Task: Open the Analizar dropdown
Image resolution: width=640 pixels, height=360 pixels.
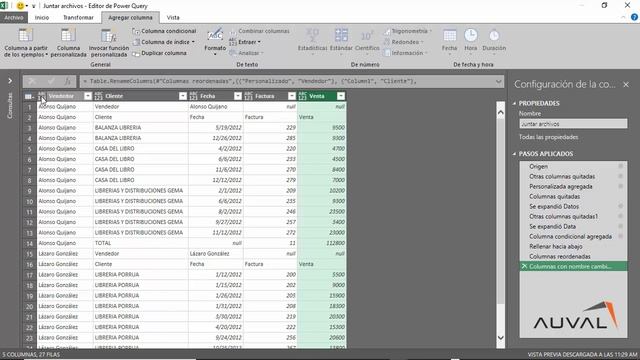Action: tap(246, 53)
